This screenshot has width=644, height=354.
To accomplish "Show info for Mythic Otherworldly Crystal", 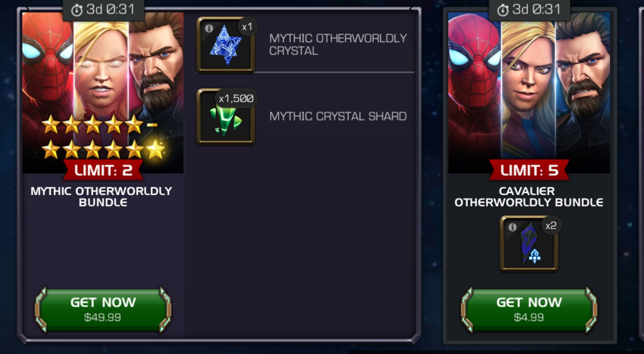I will click(209, 28).
